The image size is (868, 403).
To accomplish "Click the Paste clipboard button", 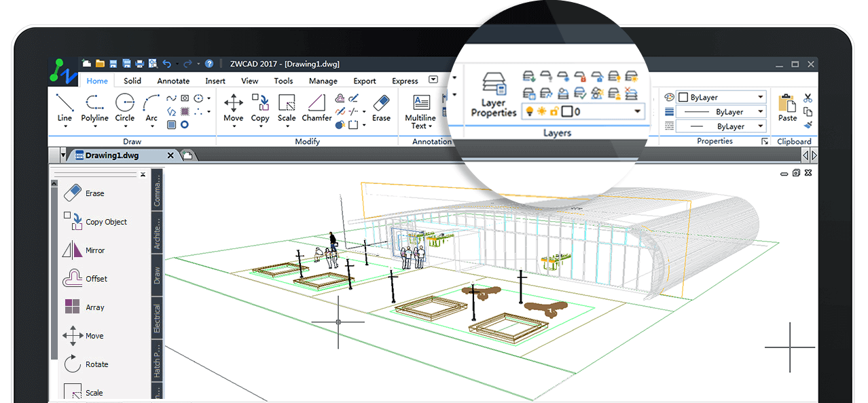I will click(787, 107).
